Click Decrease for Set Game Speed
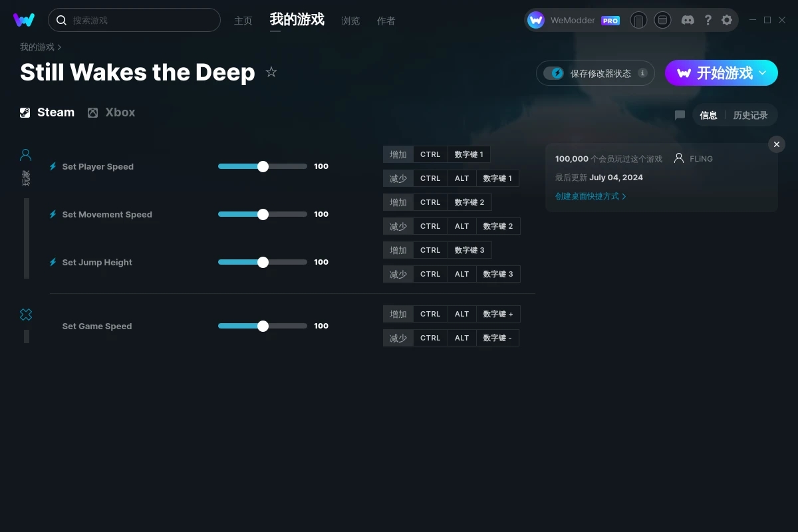Viewport: 798px width, 532px height. 398,338
